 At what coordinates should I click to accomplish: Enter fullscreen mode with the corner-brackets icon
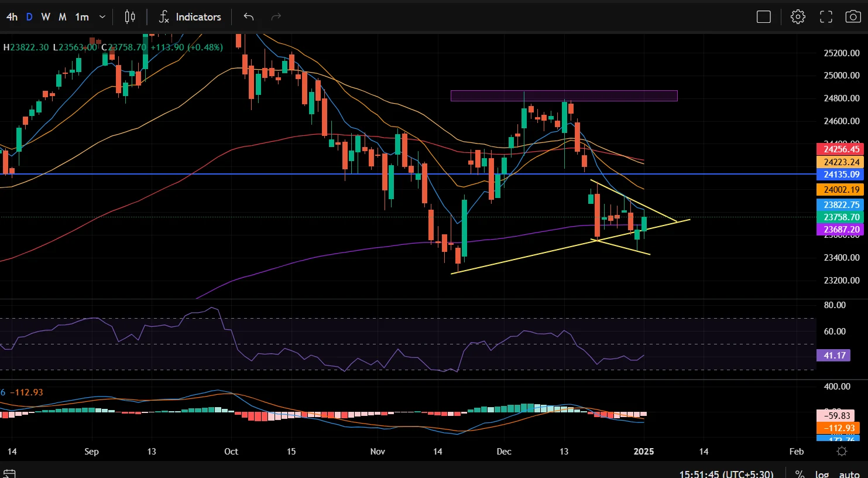point(826,17)
